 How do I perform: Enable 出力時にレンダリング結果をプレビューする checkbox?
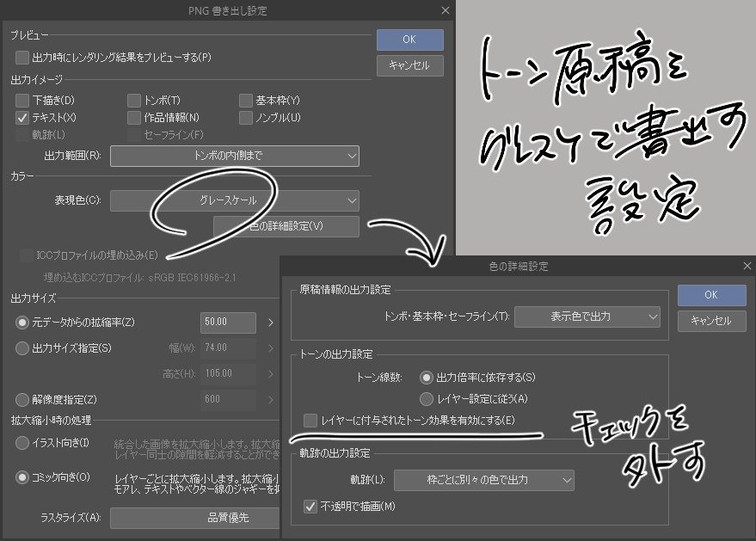coord(22,58)
